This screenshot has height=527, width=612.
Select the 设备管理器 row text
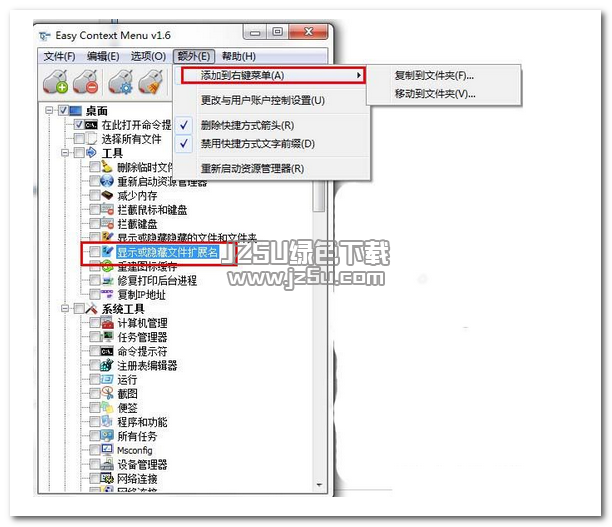[x=142, y=464]
